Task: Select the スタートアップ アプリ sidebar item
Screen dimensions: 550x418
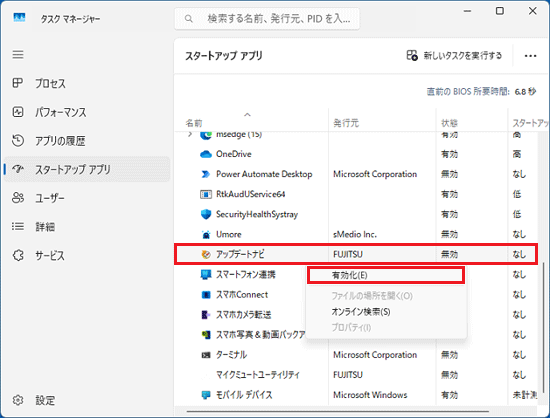Action: coord(87,169)
